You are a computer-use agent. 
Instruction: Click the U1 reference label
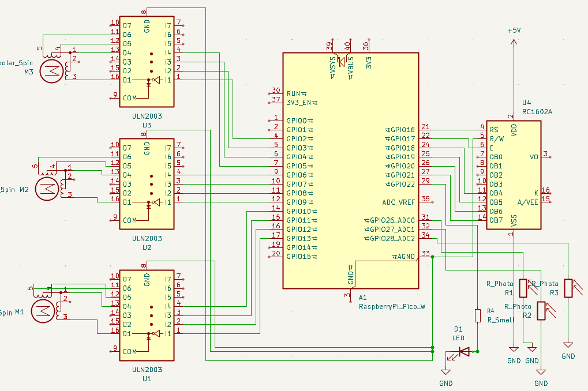(147, 379)
